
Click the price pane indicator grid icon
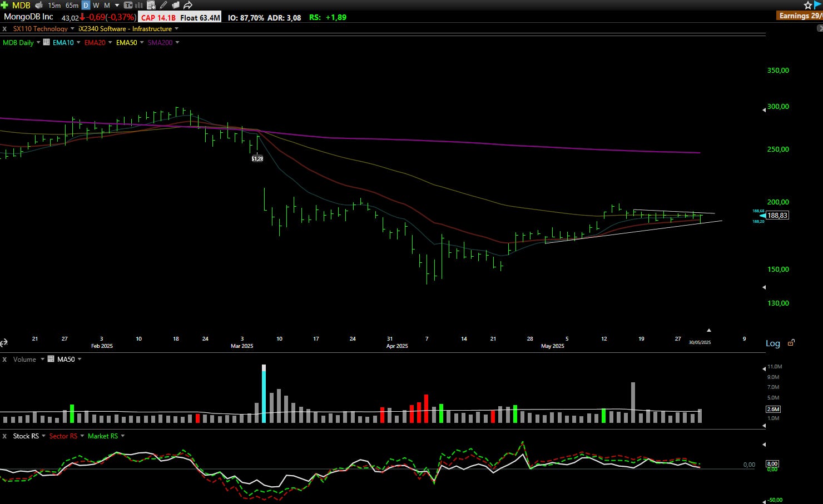pyautogui.click(x=46, y=42)
